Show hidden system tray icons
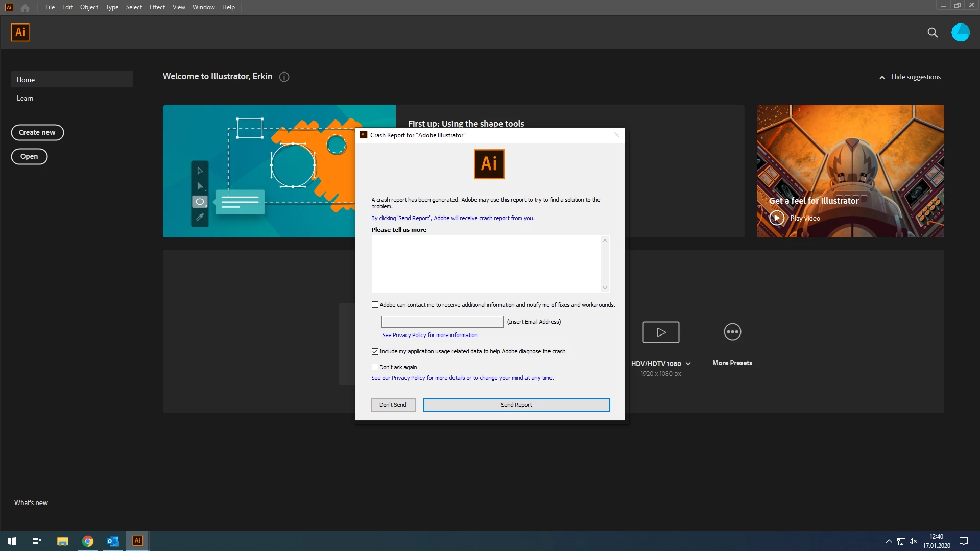 [x=889, y=541]
